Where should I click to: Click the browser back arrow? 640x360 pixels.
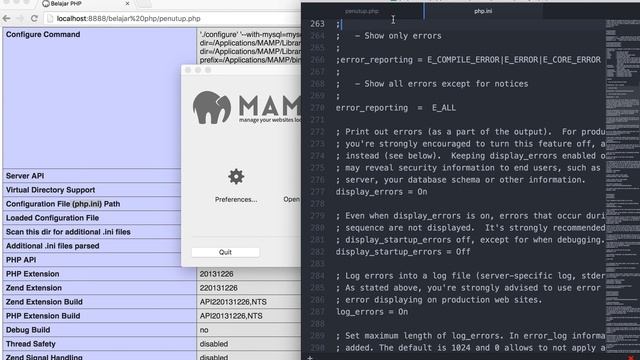point(7,19)
